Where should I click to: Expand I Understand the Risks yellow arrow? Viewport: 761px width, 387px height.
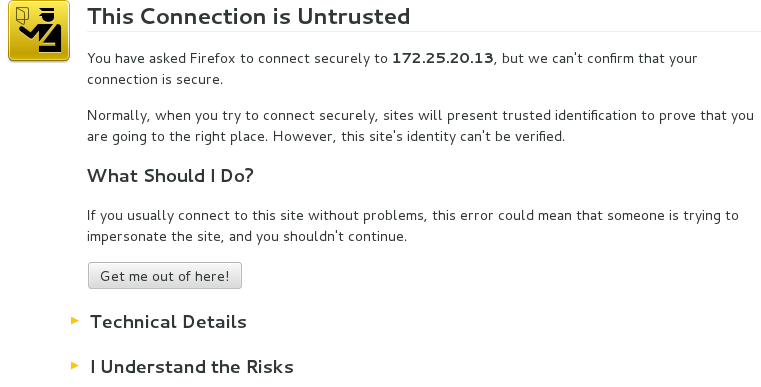click(x=75, y=365)
